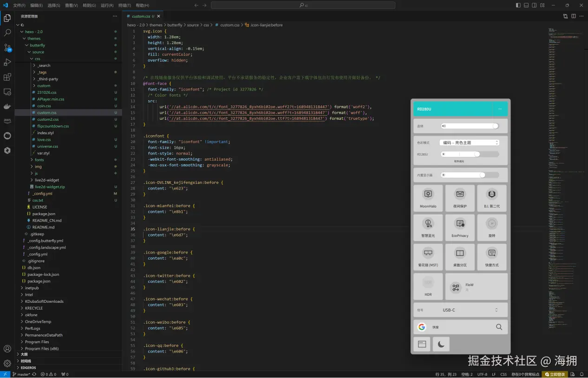Expand the fonts folder in explorer
The width and height of the screenshot is (588, 378).
pyautogui.click(x=39, y=160)
